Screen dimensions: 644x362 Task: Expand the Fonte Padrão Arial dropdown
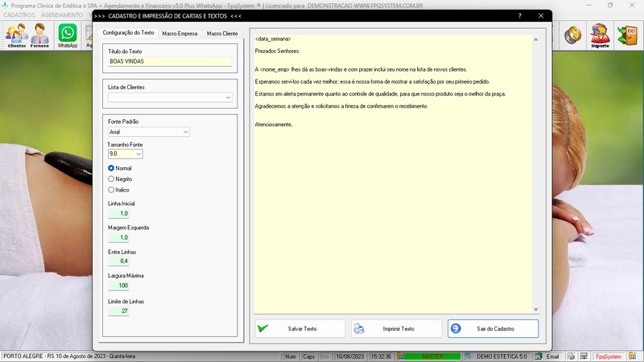pos(186,132)
